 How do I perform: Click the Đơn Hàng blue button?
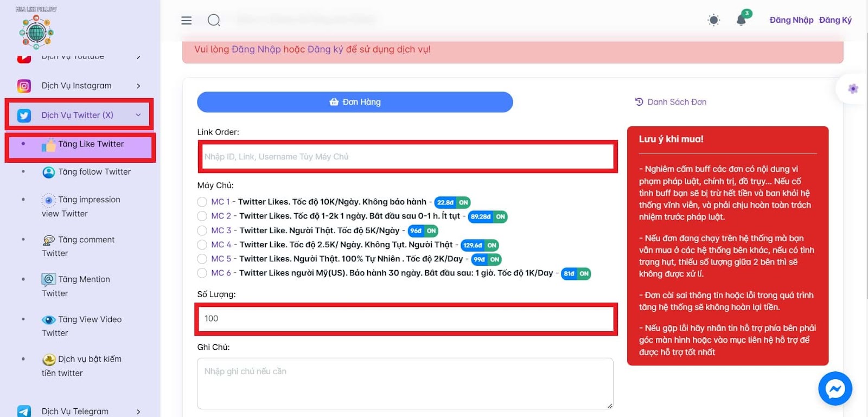coord(355,102)
